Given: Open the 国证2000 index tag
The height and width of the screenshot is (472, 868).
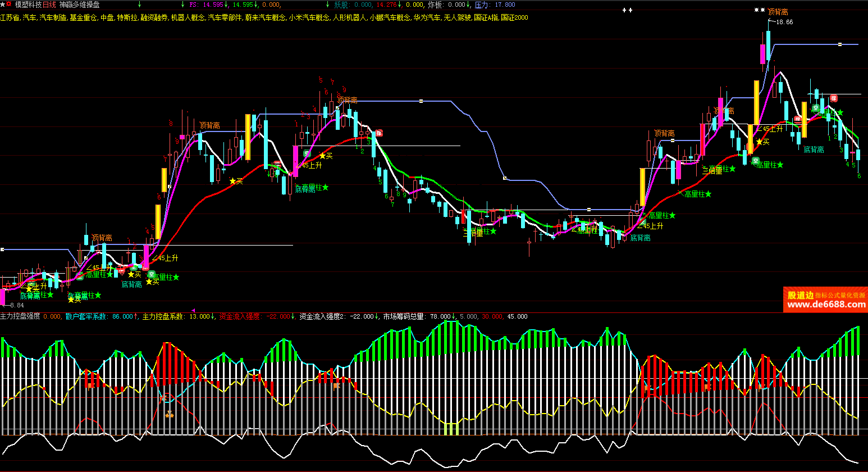Looking at the screenshot, I should click(x=514, y=17).
